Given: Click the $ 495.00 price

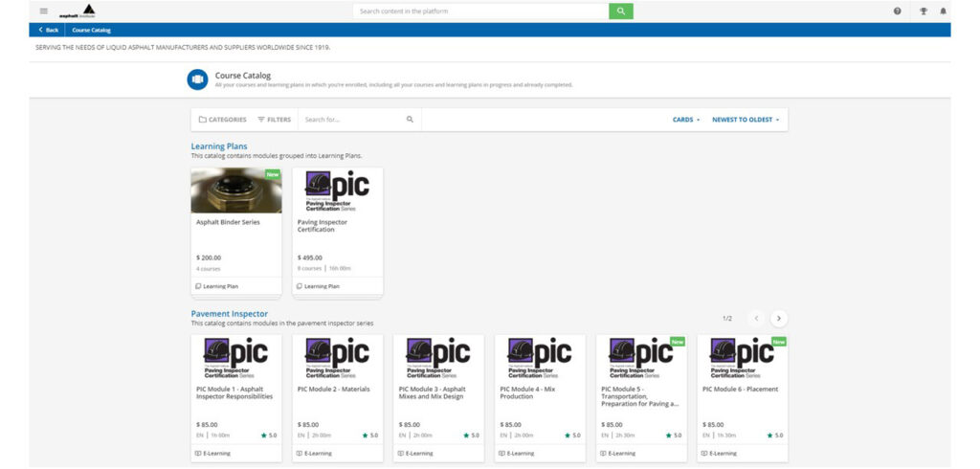Looking at the screenshot, I should pyautogui.click(x=310, y=257).
